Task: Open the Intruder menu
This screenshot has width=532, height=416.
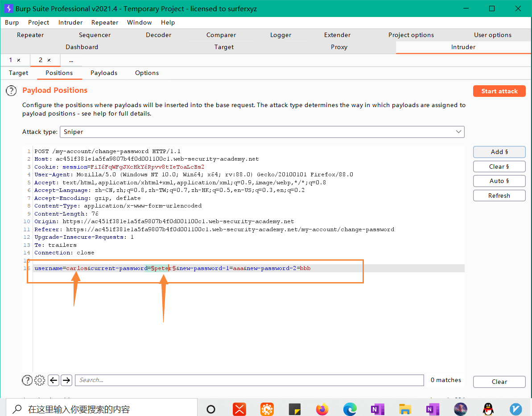Action: click(x=70, y=22)
